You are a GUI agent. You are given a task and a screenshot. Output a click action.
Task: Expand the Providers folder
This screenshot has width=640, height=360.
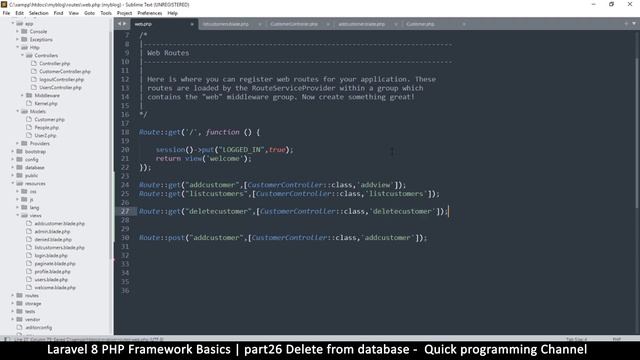18,143
